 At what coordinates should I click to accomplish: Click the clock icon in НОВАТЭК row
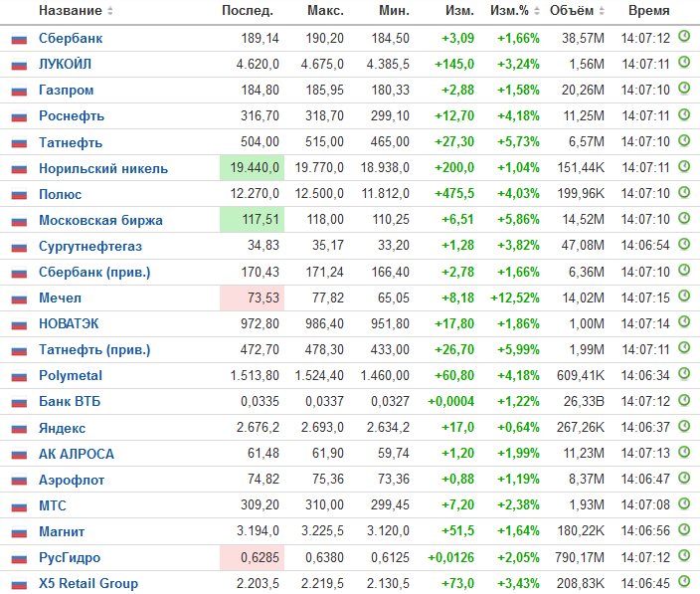pyautogui.click(x=684, y=321)
